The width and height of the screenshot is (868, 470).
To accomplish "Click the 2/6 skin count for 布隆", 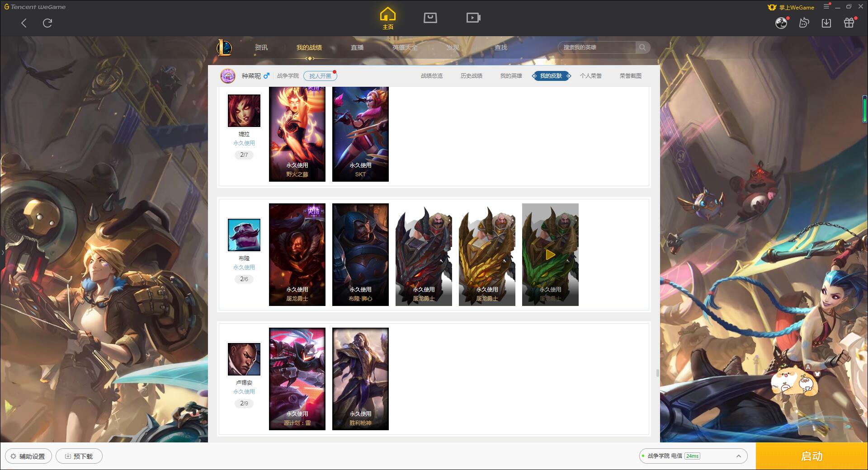I will (244, 279).
